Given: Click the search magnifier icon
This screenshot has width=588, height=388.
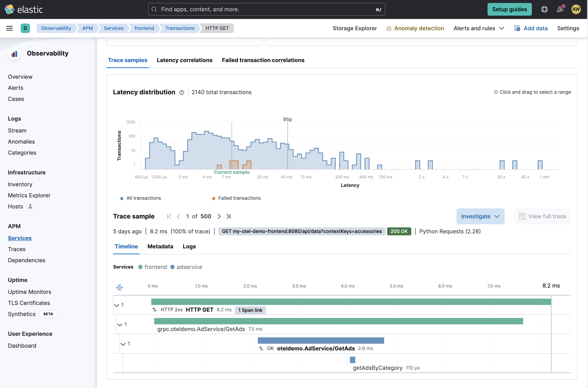Looking at the screenshot, I should pyautogui.click(x=154, y=9).
